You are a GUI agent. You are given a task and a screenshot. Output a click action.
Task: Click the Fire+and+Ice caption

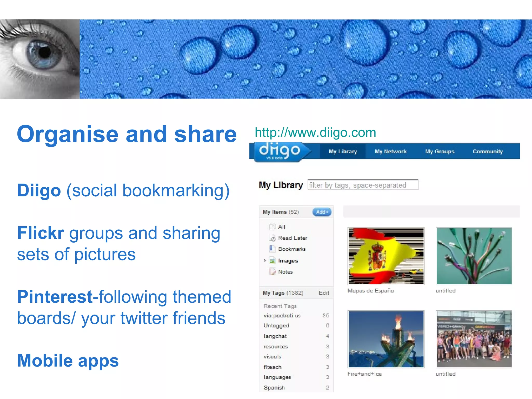pos(365,374)
